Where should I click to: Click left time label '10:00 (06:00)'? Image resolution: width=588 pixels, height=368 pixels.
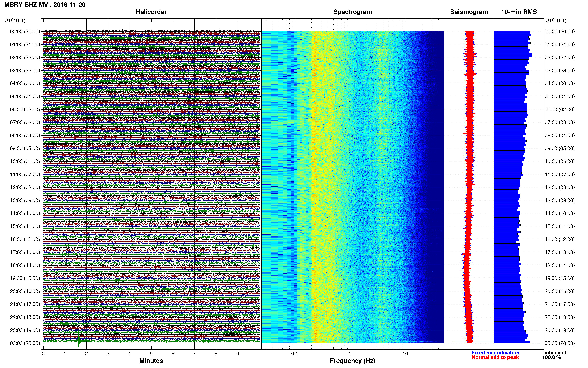pos(25,161)
